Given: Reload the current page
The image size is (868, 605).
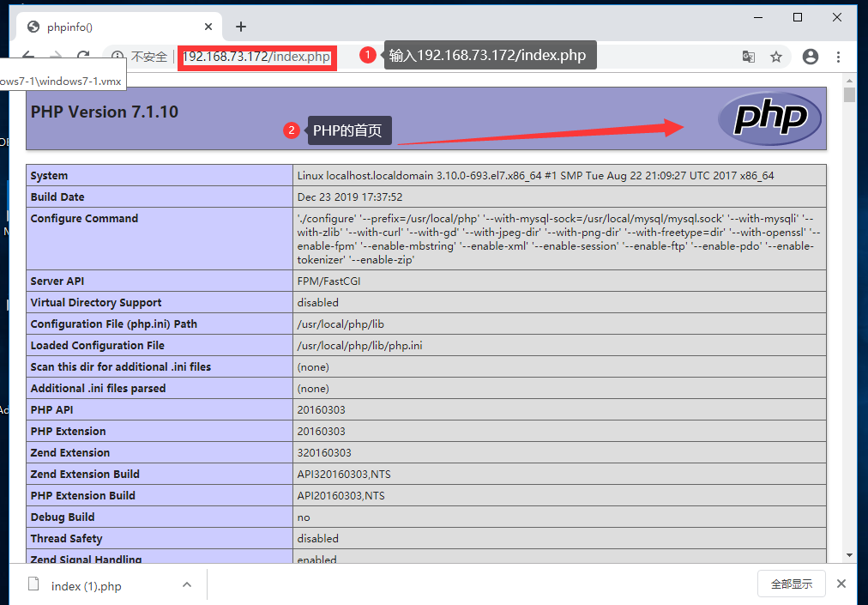Looking at the screenshot, I should (x=83, y=56).
